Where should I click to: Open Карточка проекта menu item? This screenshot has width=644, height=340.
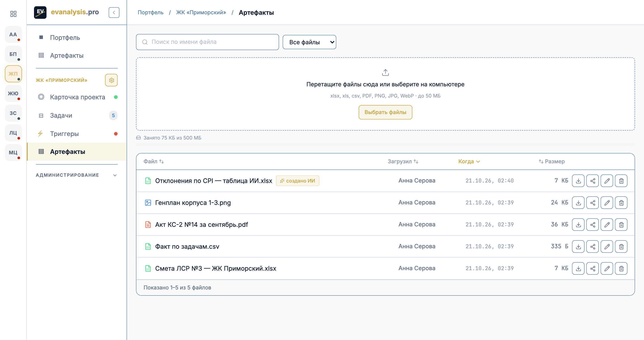point(76,97)
